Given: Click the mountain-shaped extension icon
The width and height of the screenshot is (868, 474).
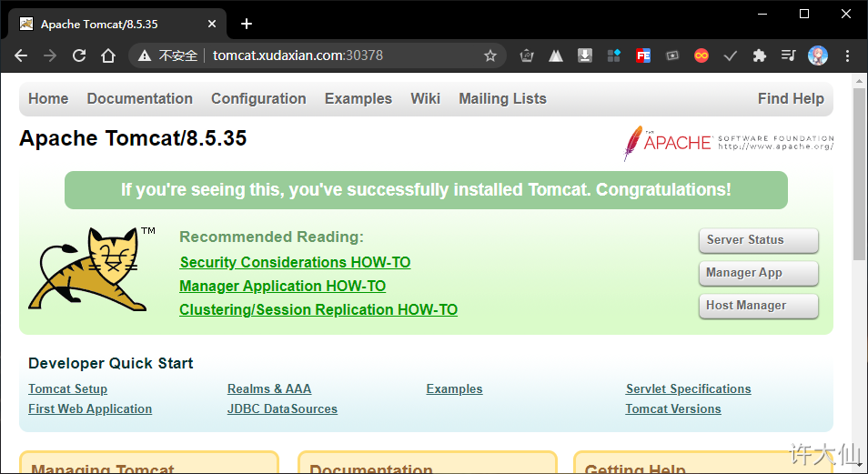Looking at the screenshot, I should (x=556, y=55).
